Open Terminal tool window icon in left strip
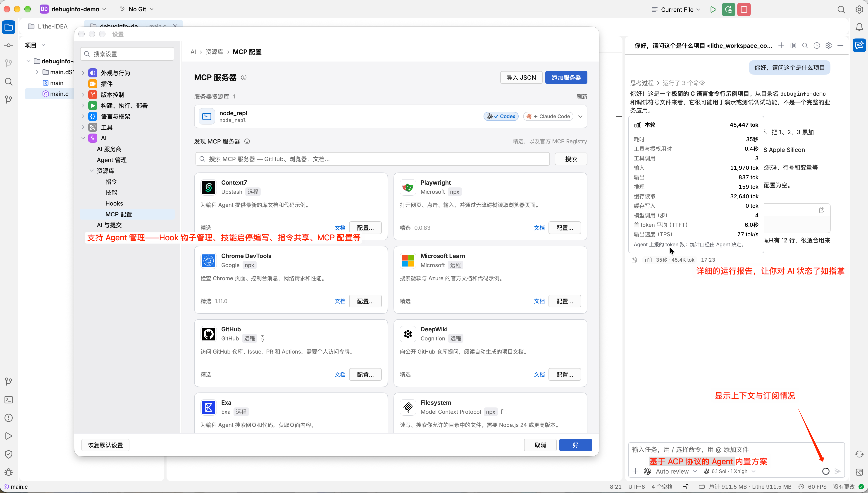This screenshot has width=868, height=493. point(9,400)
